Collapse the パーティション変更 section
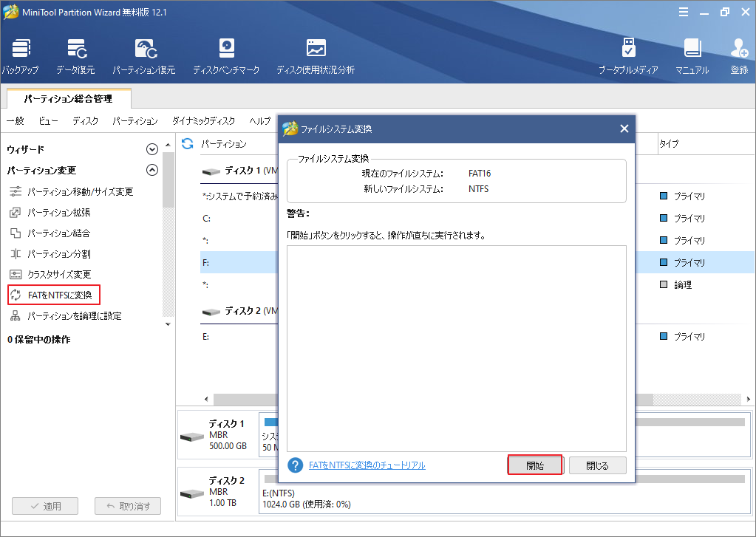756x537 pixels. (x=152, y=170)
